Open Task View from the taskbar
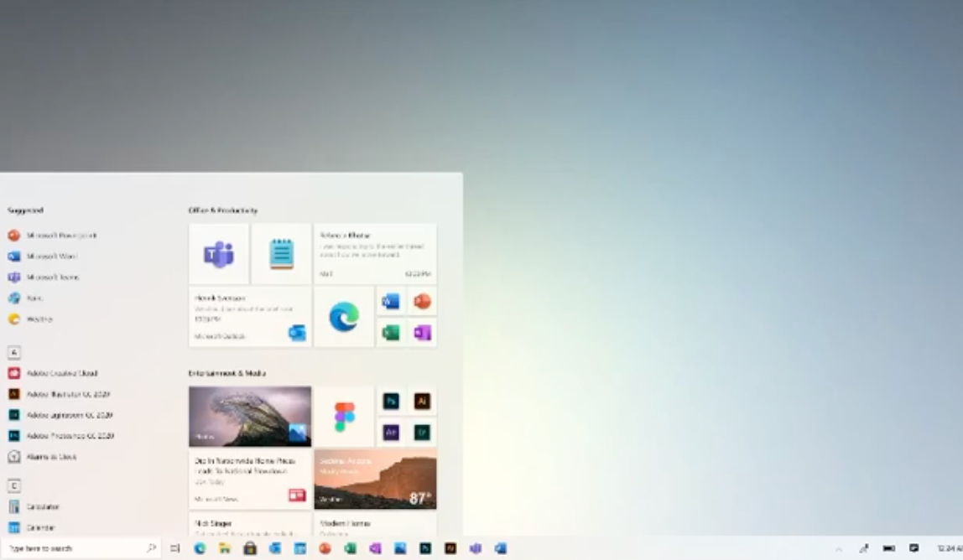Viewport: 963px width, 560px height. tap(175, 548)
